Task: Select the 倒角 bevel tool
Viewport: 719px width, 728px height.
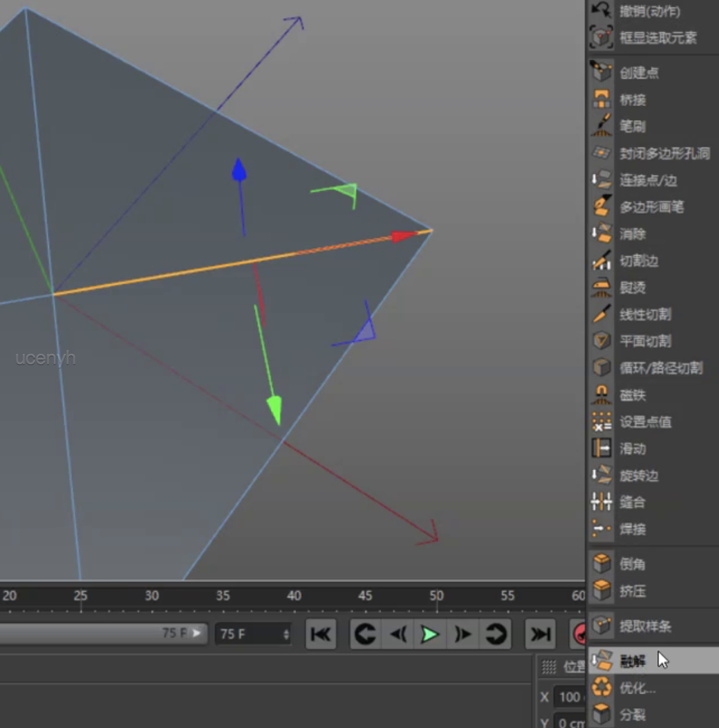Action: 653,563
